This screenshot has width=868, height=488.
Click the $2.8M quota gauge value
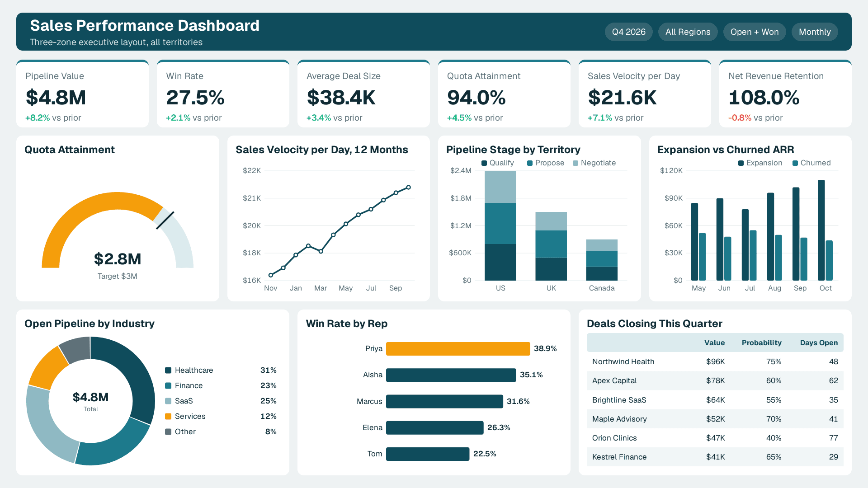(x=118, y=259)
